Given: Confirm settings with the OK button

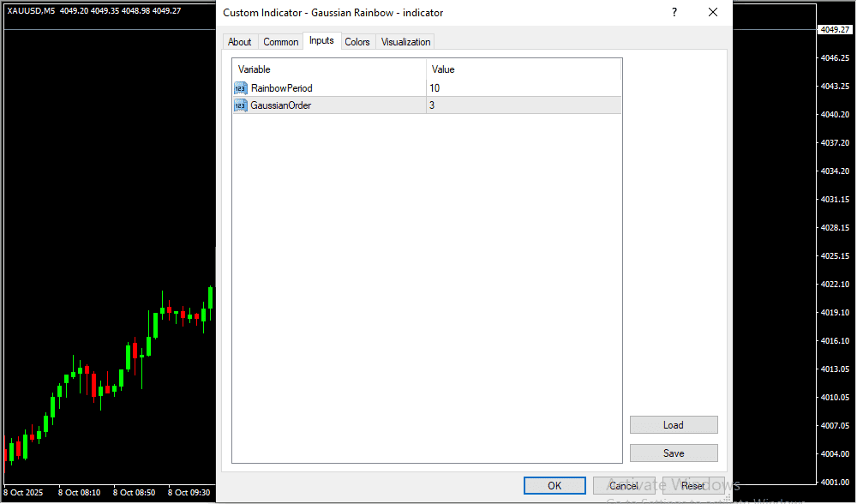Looking at the screenshot, I should (x=554, y=486).
